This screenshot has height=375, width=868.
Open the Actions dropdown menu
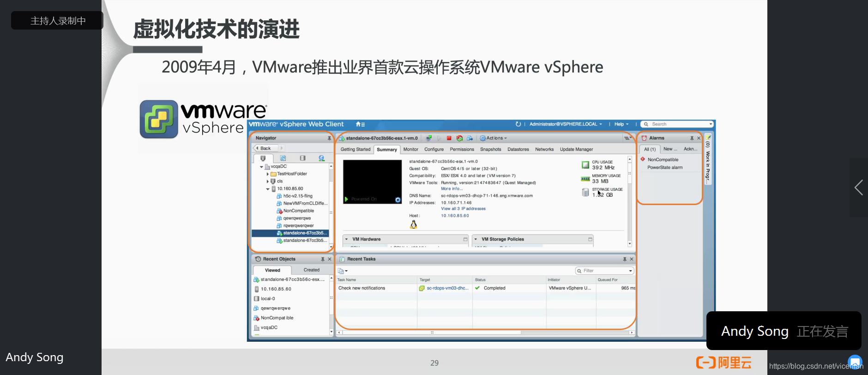click(494, 138)
